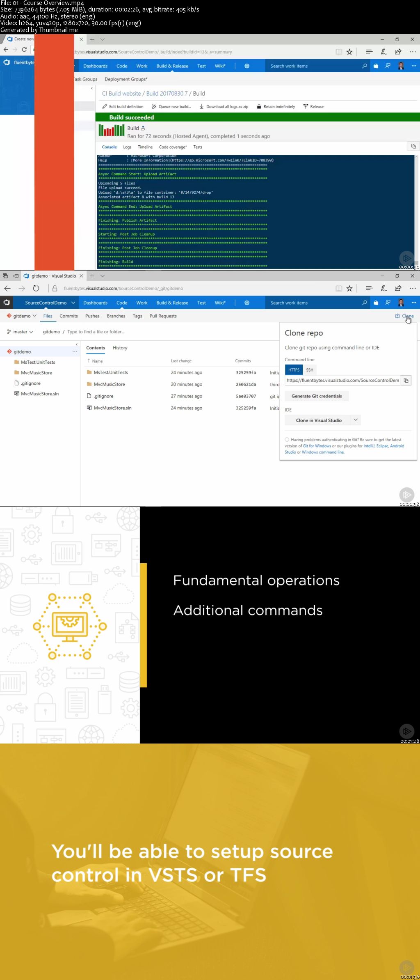Select the SSH protocol toggle

click(x=310, y=370)
